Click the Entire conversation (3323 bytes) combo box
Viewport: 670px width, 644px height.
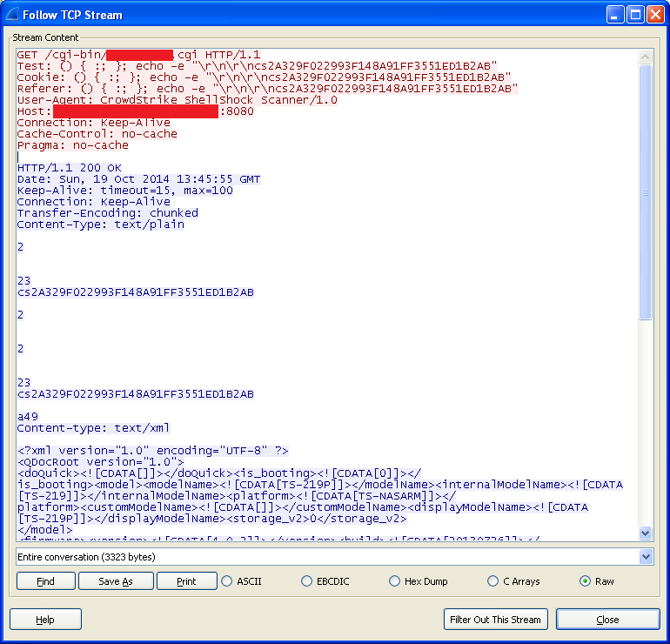[x=335, y=557]
